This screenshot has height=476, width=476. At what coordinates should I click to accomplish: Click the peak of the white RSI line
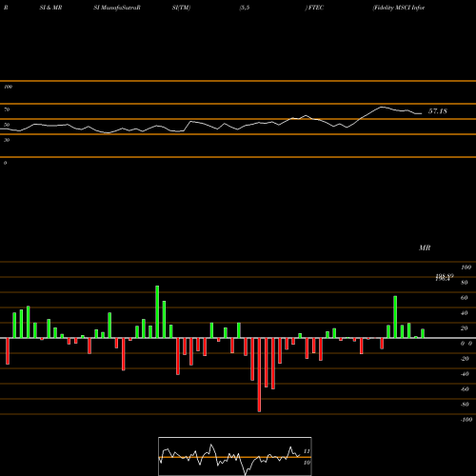point(382,107)
